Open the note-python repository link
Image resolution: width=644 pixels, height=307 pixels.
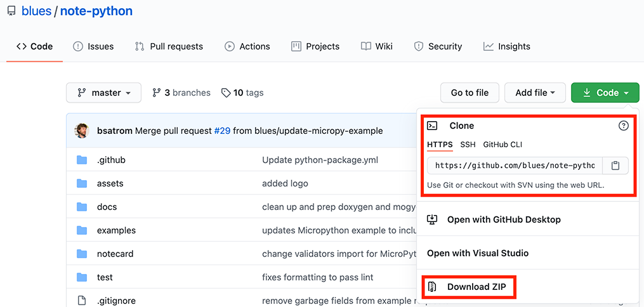click(96, 11)
